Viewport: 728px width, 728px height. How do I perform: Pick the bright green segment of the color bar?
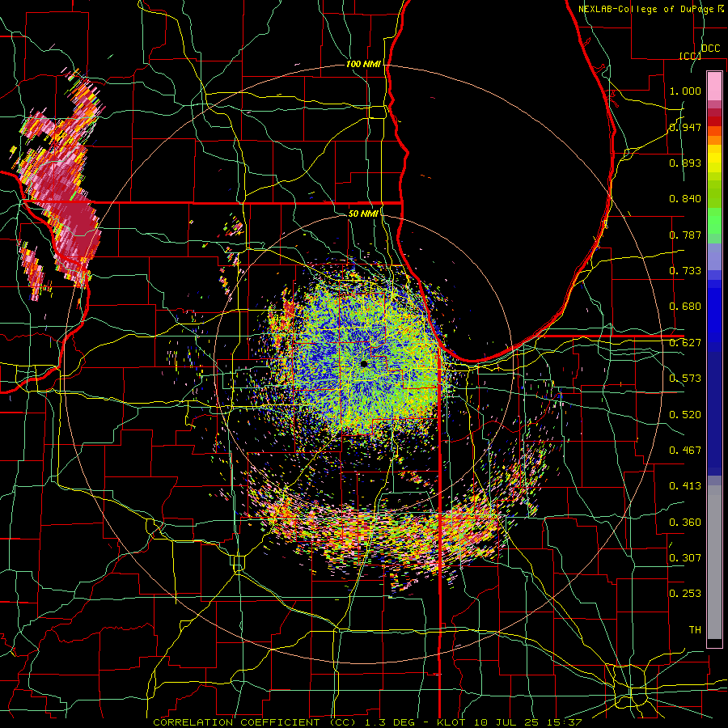[714, 221]
